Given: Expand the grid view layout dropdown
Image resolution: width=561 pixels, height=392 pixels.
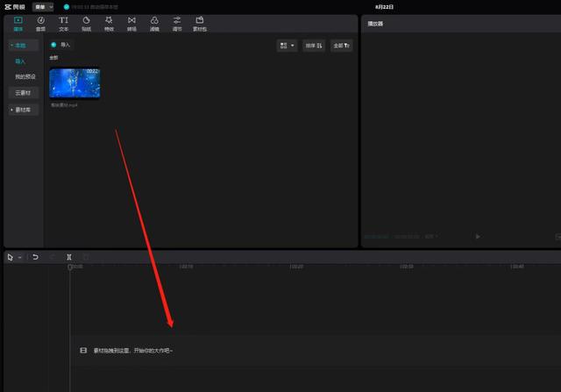Looking at the screenshot, I should pos(287,45).
